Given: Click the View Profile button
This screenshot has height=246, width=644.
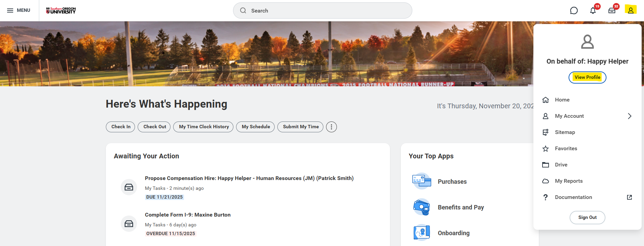Looking at the screenshot, I should coord(587,77).
